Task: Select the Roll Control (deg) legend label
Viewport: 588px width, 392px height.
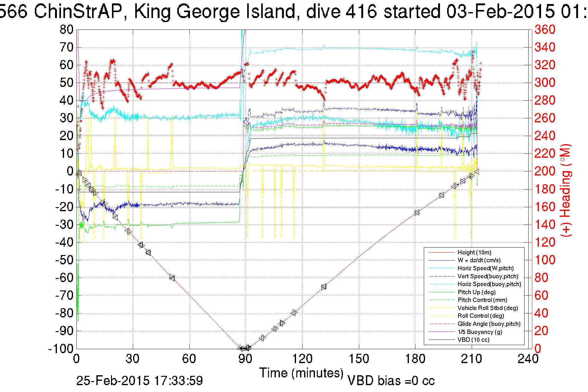Action: tap(480, 316)
